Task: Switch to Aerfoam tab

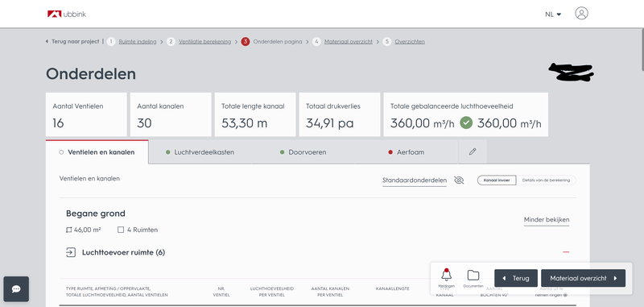Action: point(407,152)
